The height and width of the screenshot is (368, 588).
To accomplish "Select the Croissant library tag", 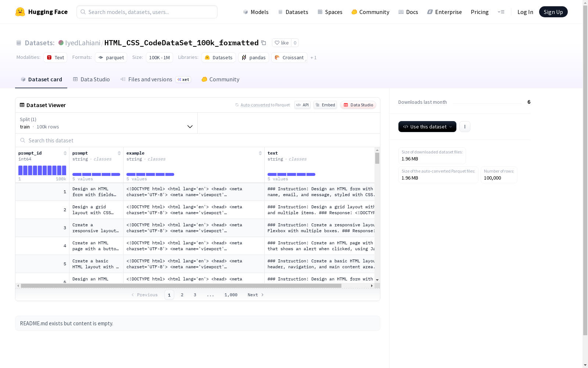I will pos(289,57).
